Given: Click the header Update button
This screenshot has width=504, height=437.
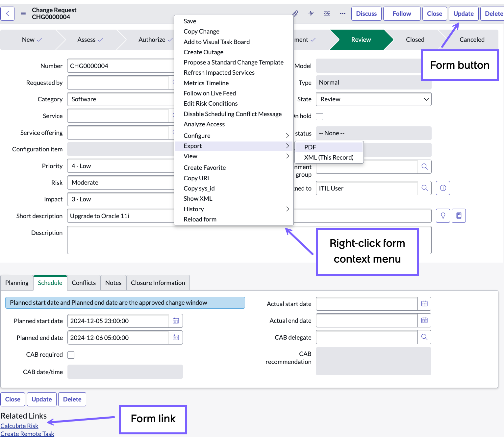Looking at the screenshot, I should (x=463, y=13).
